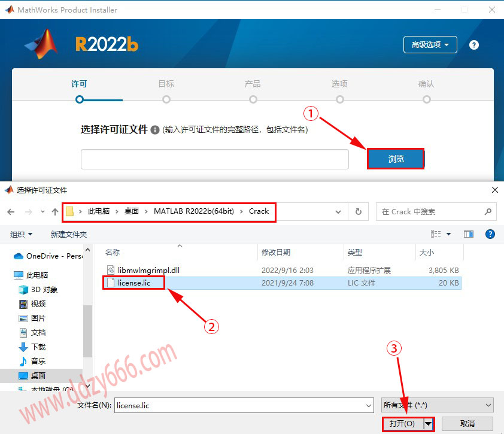Click the 选项 step tab
The height and width of the screenshot is (434, 504).
point(339,84)
